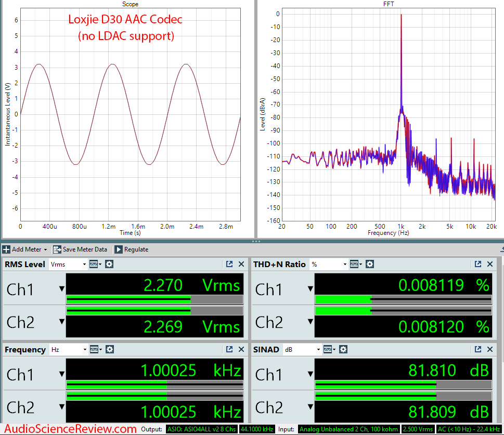Pop out the RMS Level meter
The image size is (504, 435).
(x=229, y=264)
